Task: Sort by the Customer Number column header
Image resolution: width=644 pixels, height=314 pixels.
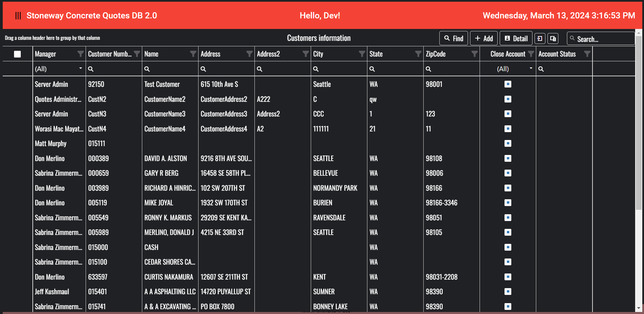Action: tap(110, 54)
